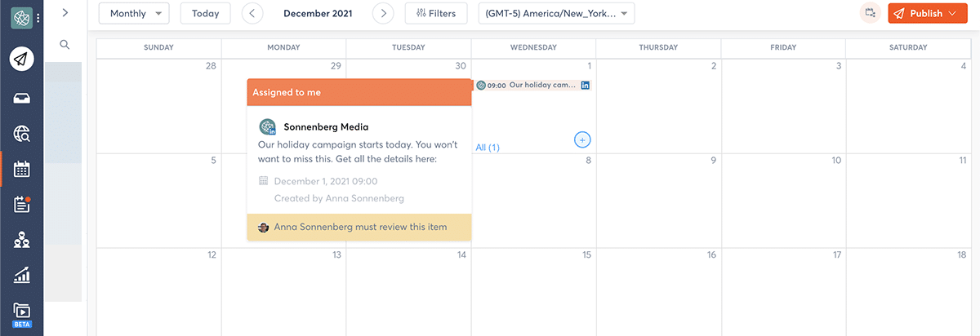980x336 pixels.
Task: Open the beta video library icon
Action: pos(21,313)
